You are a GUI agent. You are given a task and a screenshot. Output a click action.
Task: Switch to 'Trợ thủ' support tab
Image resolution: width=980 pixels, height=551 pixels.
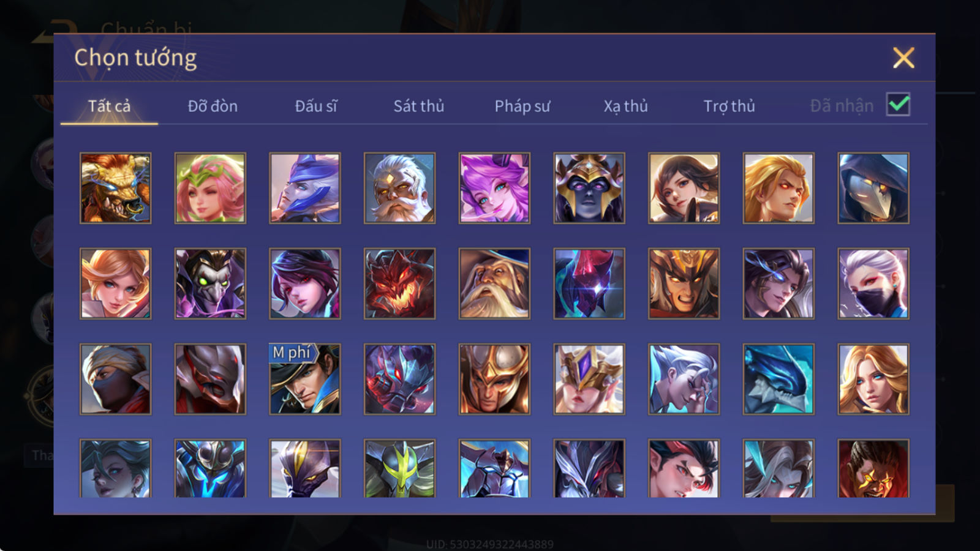click(729, 106)
